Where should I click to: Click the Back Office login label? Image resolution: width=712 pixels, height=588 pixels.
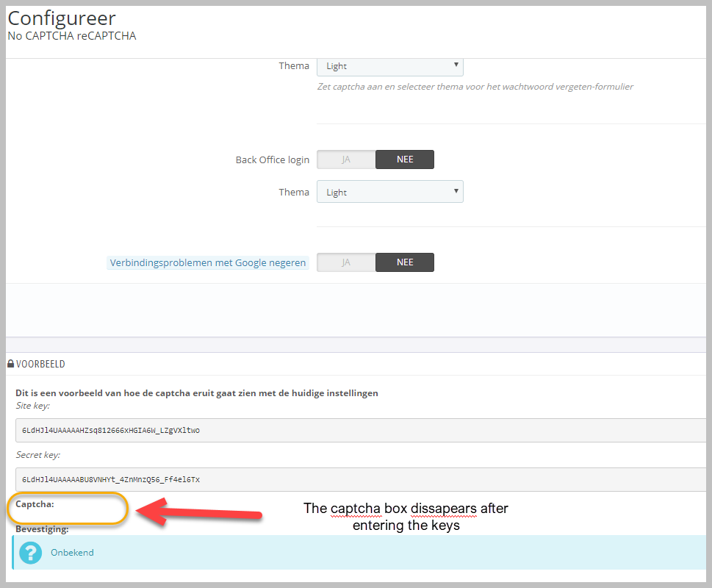(x=272, y=159)
